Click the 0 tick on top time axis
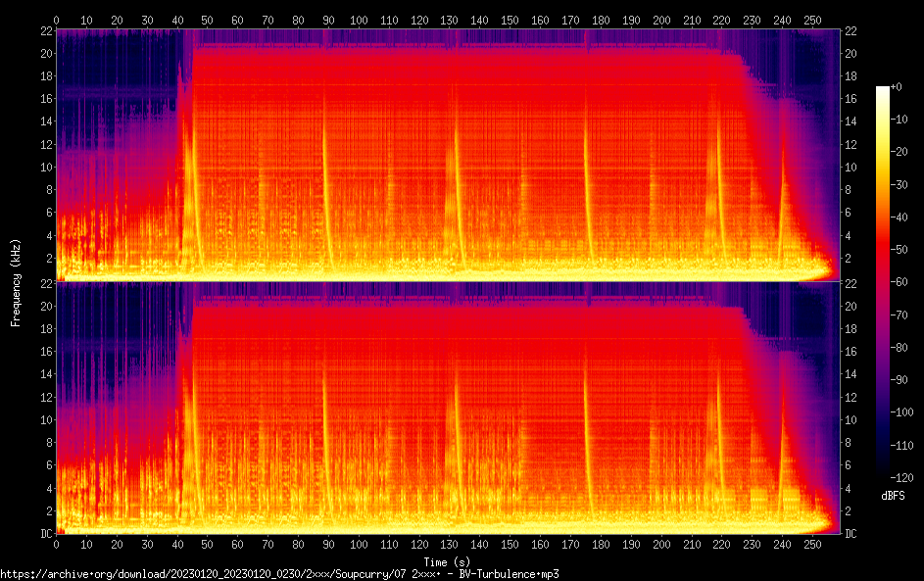This screenshot has height=581, width=924. click(x=56, y=20)
